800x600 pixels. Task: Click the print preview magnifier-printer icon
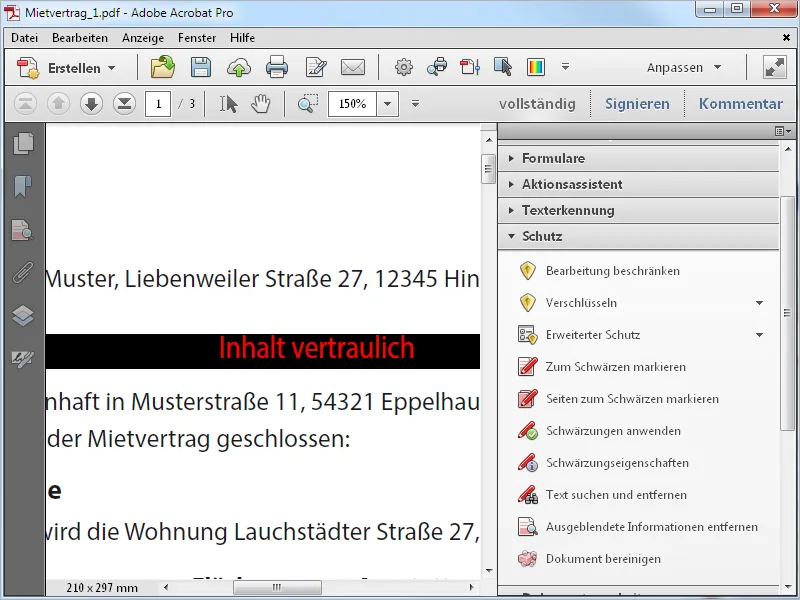coord(437,67)
